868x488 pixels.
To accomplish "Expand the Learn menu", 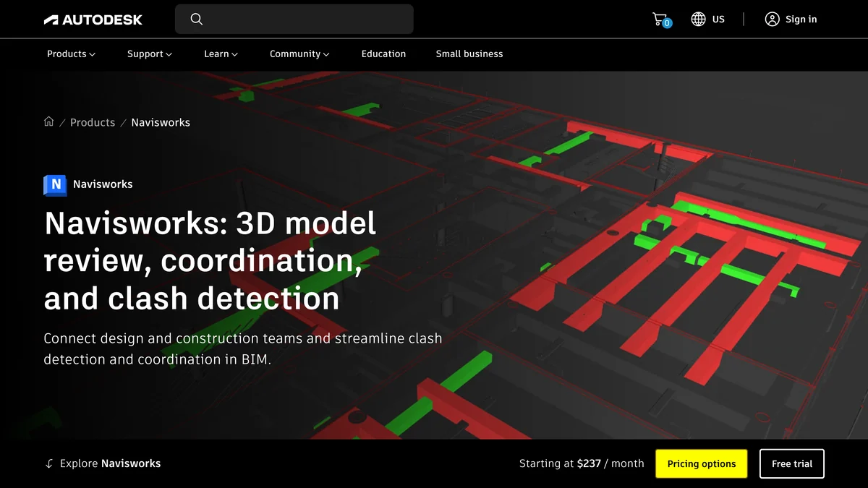I will point(221,54).
